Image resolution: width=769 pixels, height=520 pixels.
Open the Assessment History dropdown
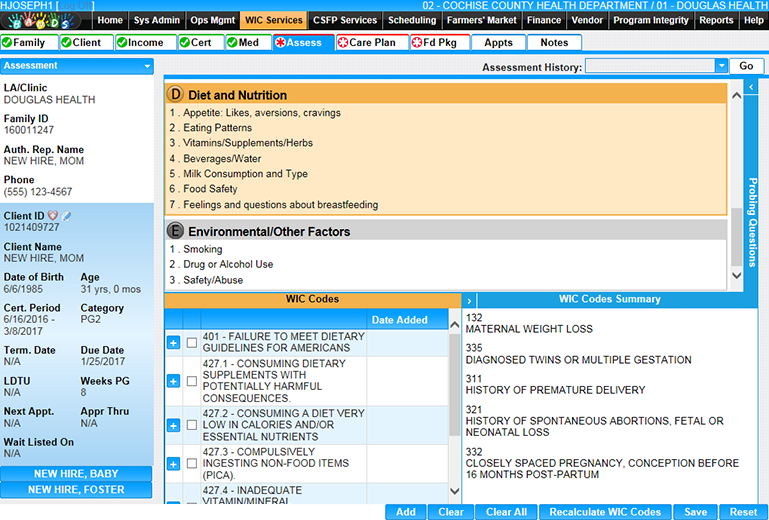[x=721, y=66]
